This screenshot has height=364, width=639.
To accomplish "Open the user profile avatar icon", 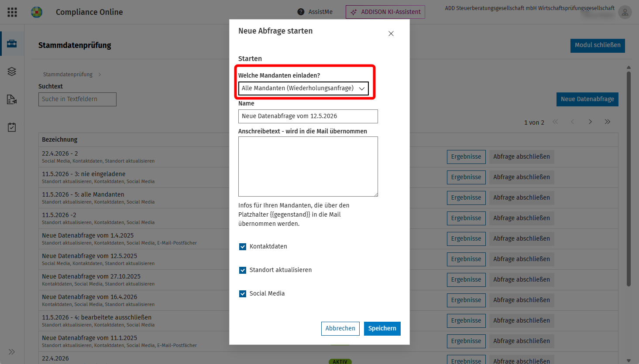I will (625, 13).
